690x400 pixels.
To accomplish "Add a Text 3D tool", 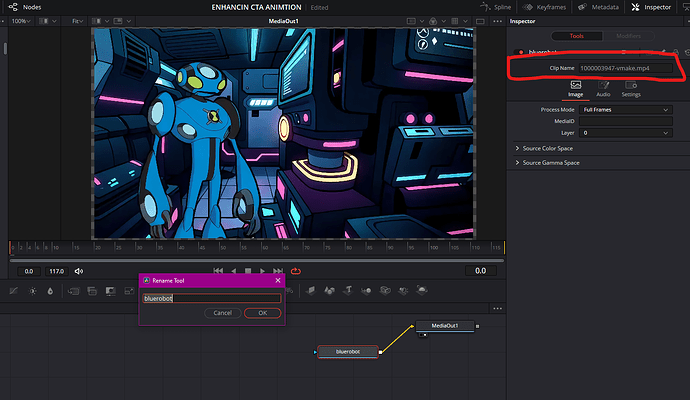I will tap(348, 290).
